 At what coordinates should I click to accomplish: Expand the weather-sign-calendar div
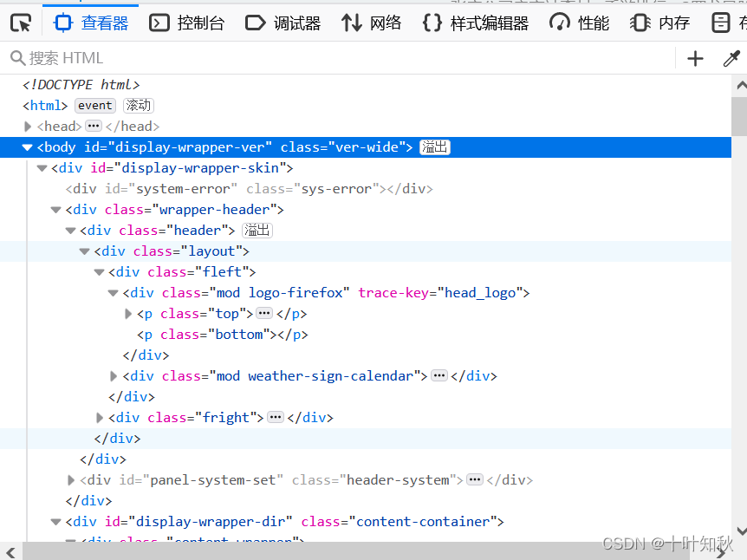[x=114, y=376]
